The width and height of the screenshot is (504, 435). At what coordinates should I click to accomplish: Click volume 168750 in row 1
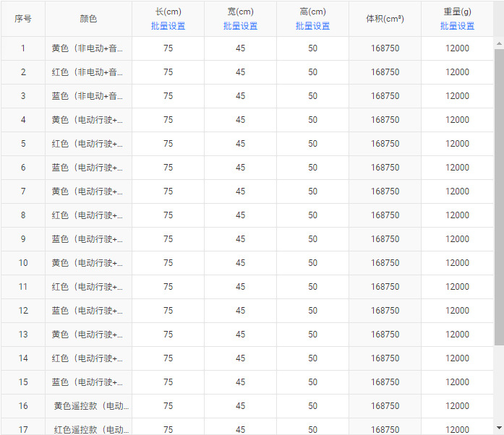tap(385, 48)
